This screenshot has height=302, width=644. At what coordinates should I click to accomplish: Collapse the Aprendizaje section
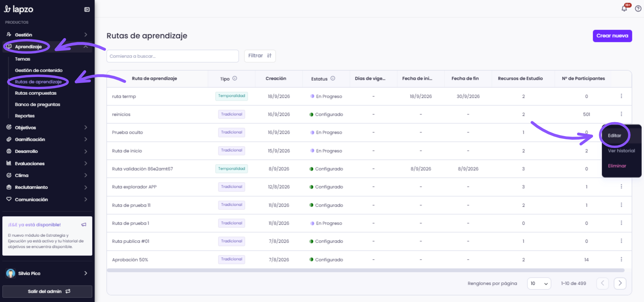point(47,47)
